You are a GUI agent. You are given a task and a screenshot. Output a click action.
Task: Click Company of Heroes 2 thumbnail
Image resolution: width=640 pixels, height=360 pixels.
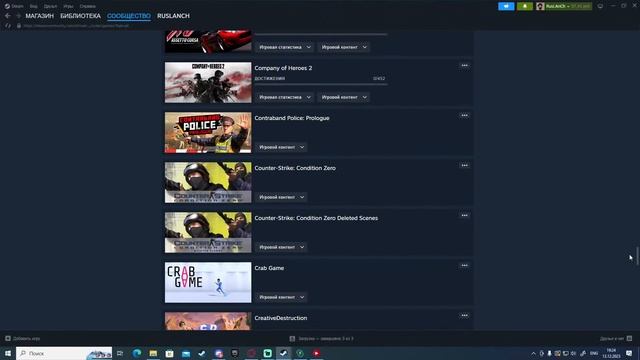tap(208, 82)
